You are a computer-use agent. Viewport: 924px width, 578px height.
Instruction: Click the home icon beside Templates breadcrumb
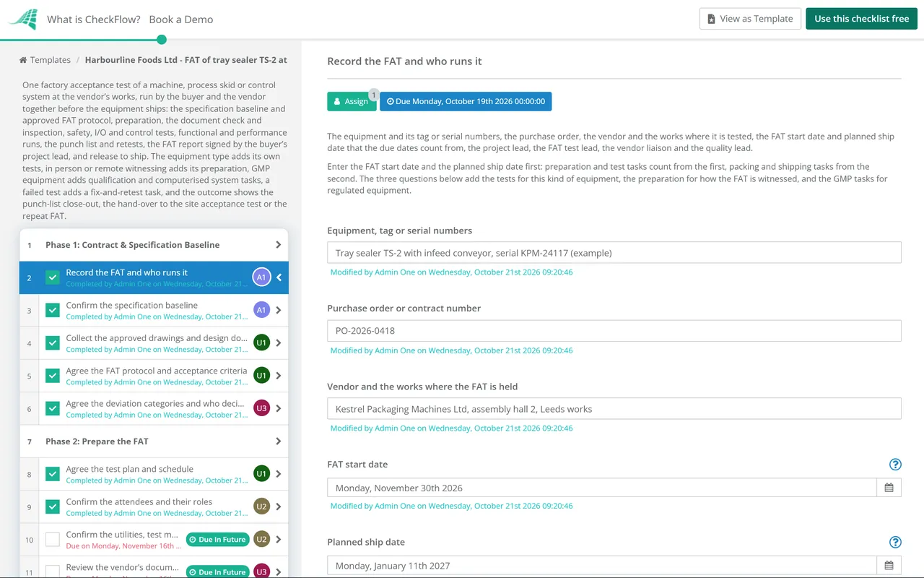pyautogui.click(x=23, y=60)
